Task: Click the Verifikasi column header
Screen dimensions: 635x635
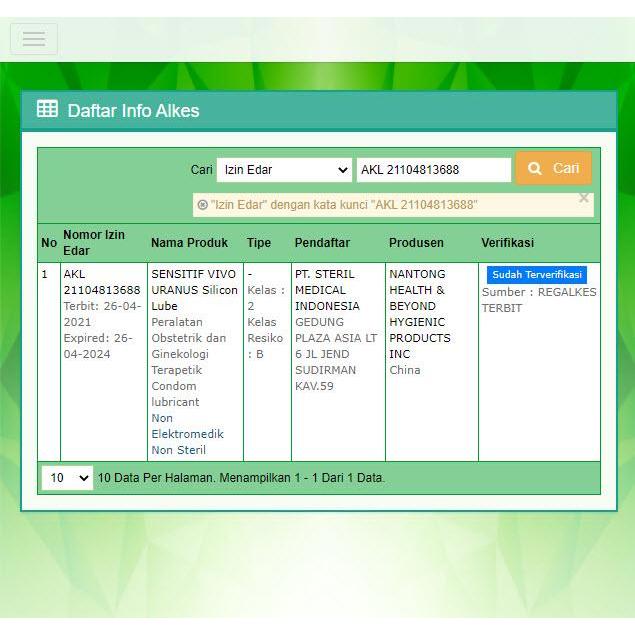Action: tap(507, 243)
